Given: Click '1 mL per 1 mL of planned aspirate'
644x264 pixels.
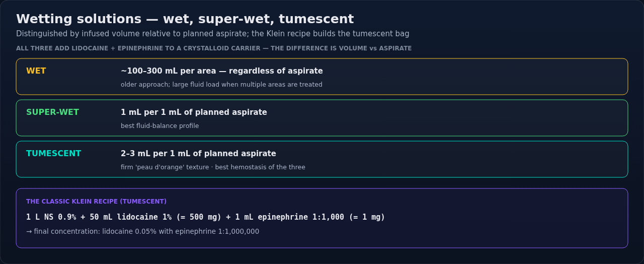Looking at the screenshot, I should coord(194,112).
